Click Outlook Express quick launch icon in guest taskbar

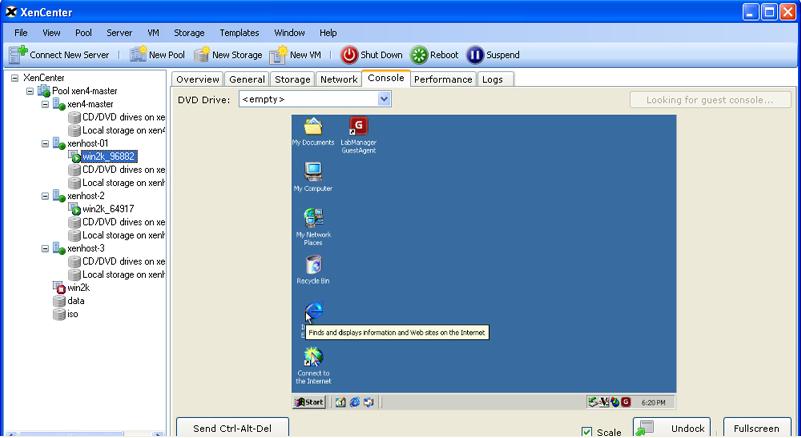pos(368,402)
